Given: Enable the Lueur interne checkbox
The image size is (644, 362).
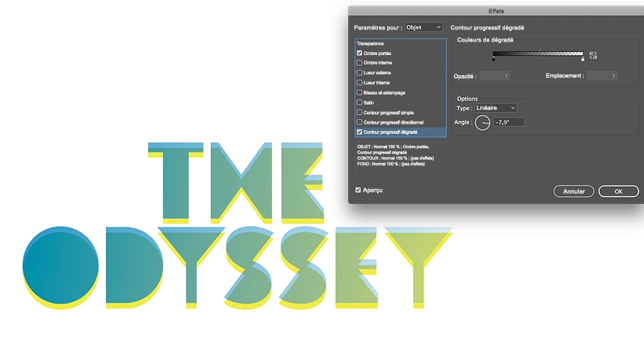Looking at the screenshot, I should (x=359, y=82).
